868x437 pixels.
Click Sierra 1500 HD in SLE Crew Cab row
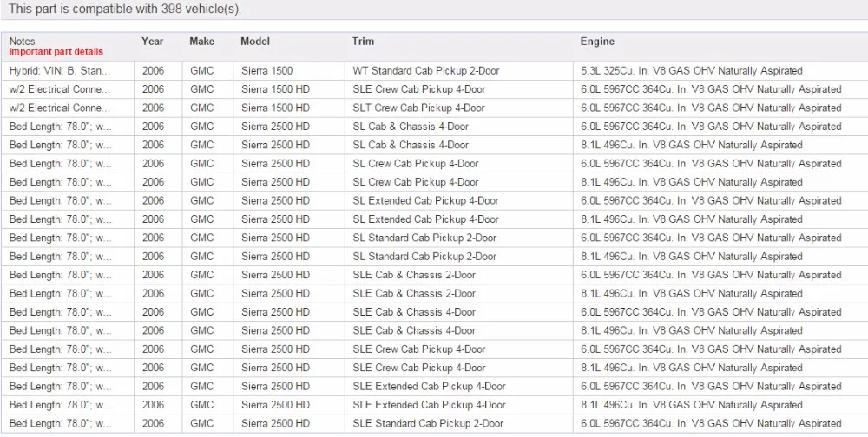pyautogui.click(x=275, y=89)
